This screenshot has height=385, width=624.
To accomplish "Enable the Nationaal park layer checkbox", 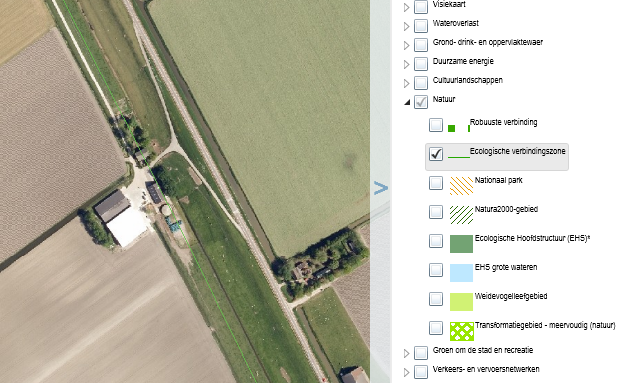I will tap(436, 183).
